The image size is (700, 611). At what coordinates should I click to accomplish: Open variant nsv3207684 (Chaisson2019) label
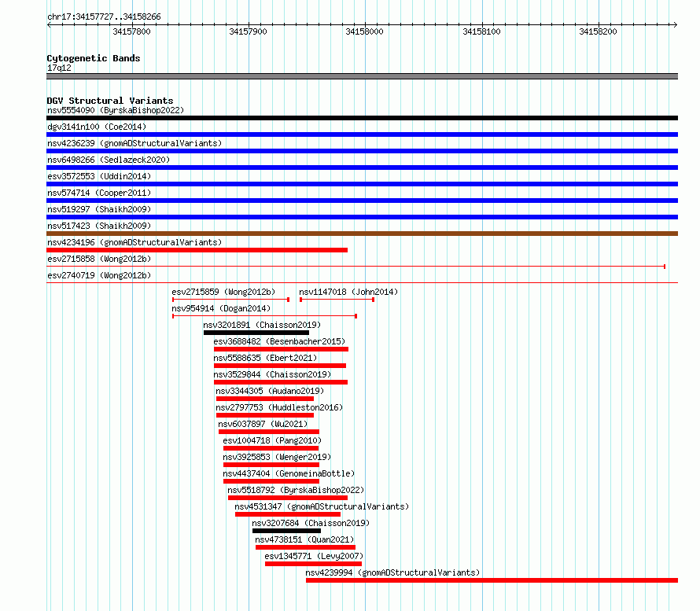click(311, 523)
